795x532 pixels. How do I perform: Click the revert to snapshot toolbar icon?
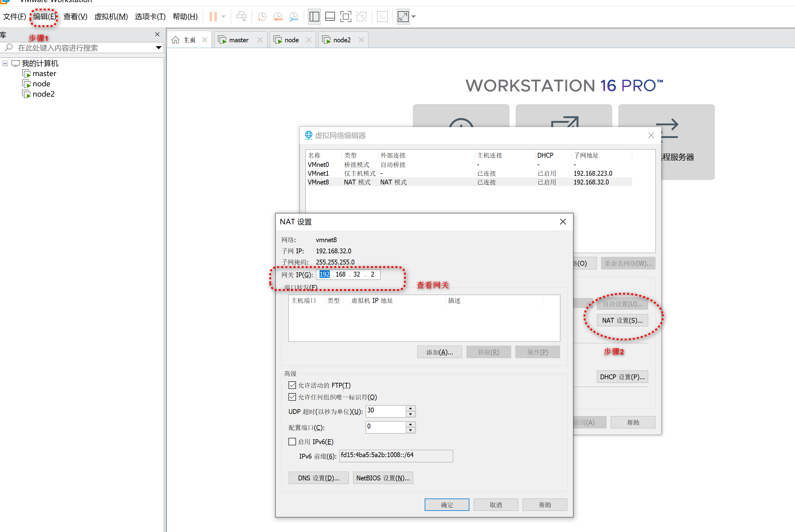click(x=278, y=16)
